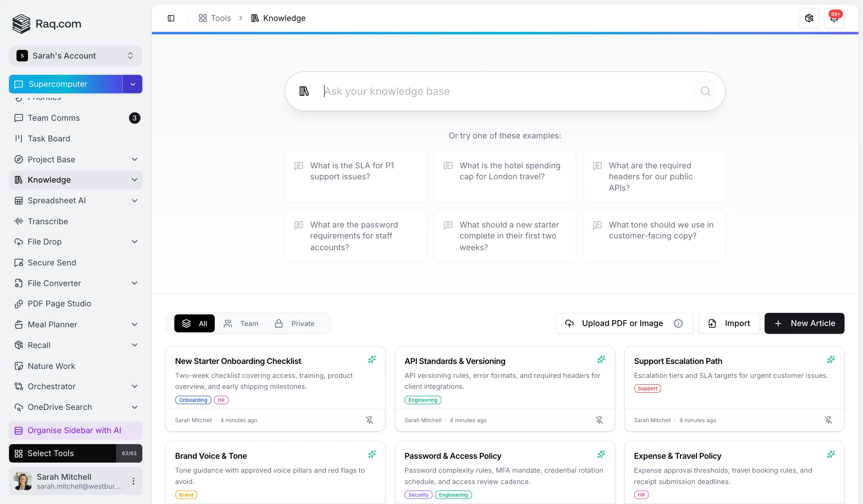This screenshot has height=504, width=863.
Task: Click the AI sparkle on Brand Voice & Tone
Action: pos(372,454)
